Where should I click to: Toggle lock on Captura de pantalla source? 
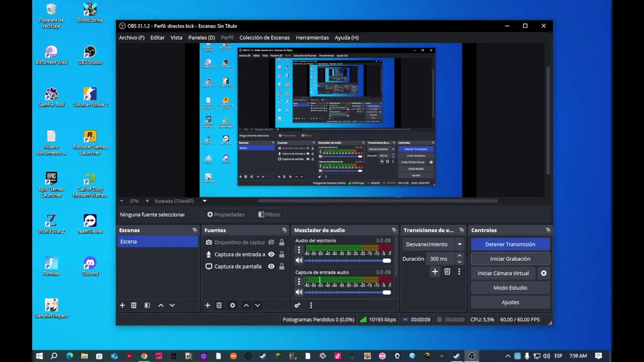point(282,266)
